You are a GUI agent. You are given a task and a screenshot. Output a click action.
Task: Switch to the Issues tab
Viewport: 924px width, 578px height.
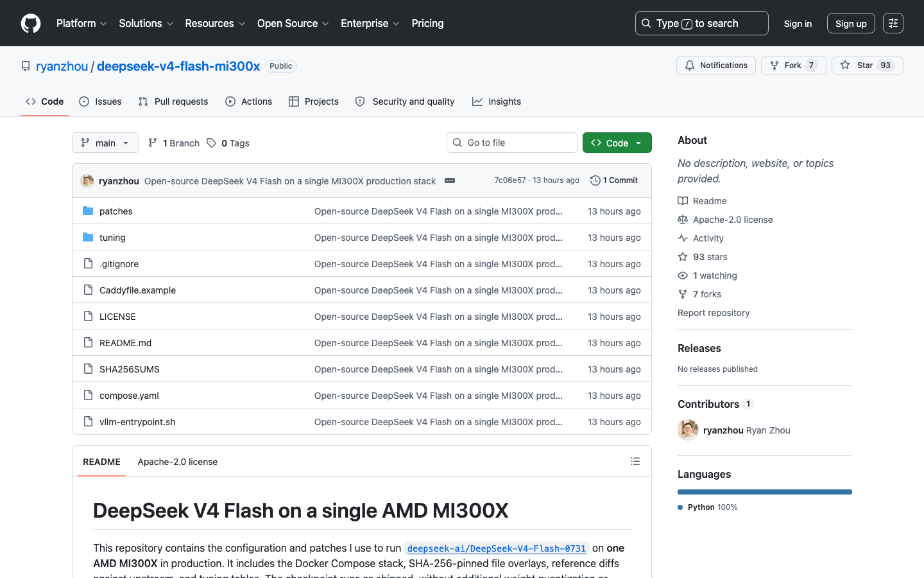click(x=100, y=101)
